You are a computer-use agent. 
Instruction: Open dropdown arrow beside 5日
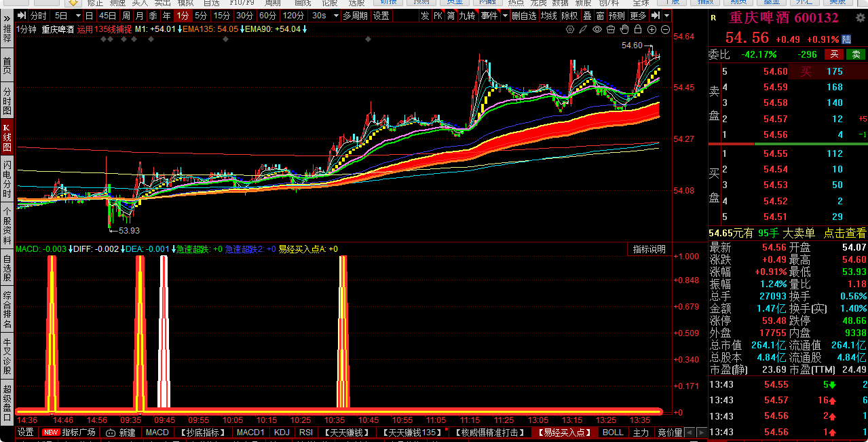79,15
